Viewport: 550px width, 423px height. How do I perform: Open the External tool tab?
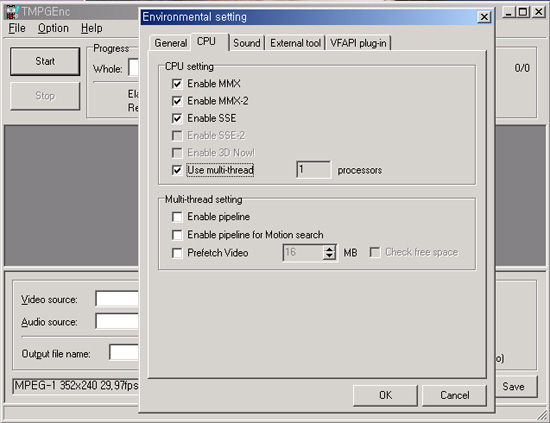click(x=295, y=43)
